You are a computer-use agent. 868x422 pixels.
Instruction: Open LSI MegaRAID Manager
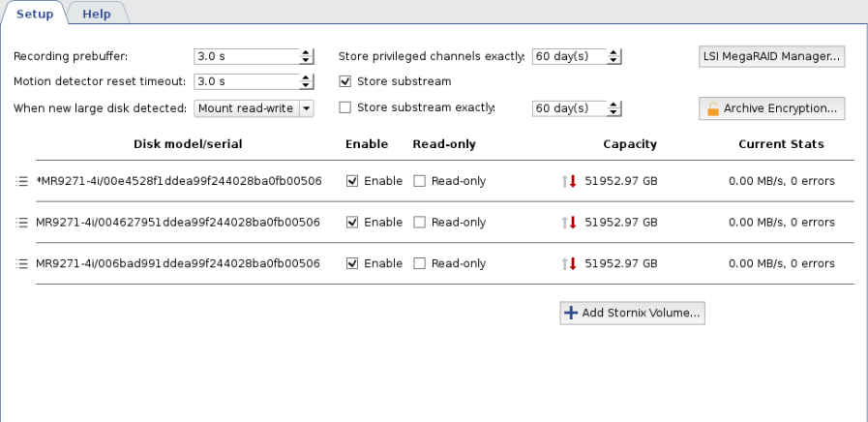pyautogui.click(x=771, y=56)
